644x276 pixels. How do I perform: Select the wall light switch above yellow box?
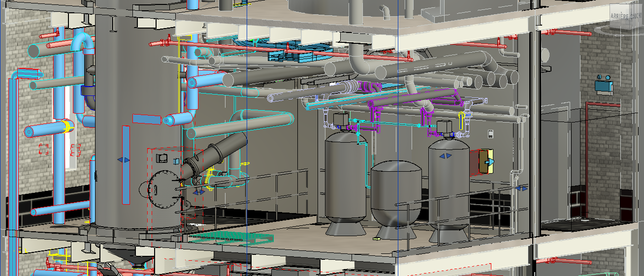(490, 133)
